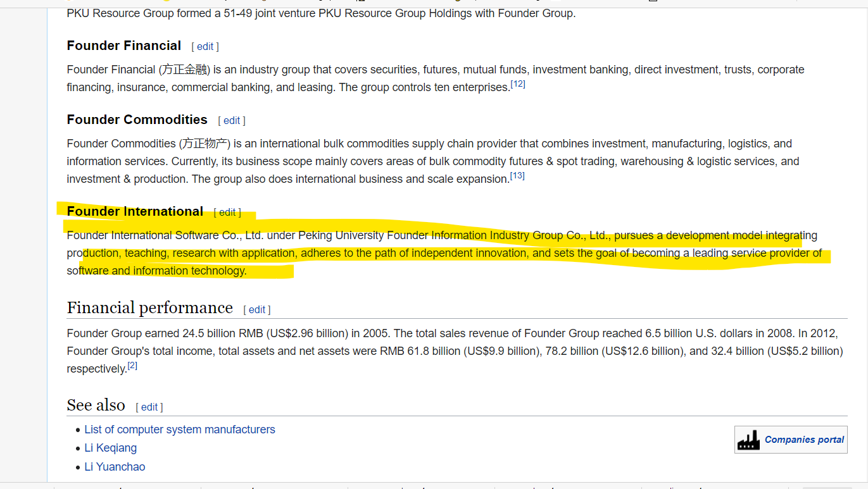
Task: Open citation reference 2
Action: 132,366
